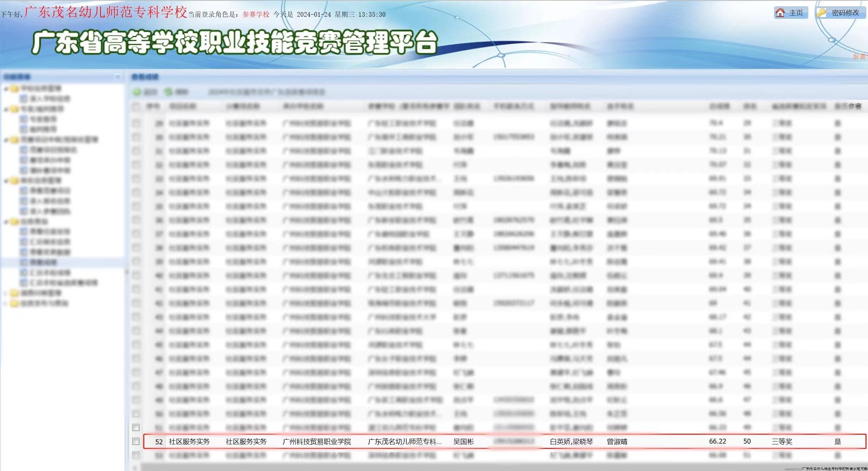This screenshot has height=471, width=868.
Task: Click the red house home icon
Action: (780, 13)
